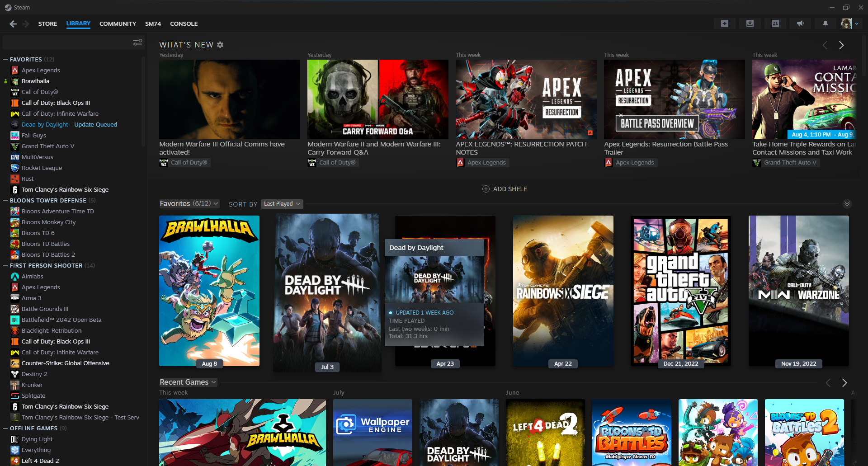Open the Brawlhalla favorites cover
This screenshot has width=868, height=466.
[209, 291]
